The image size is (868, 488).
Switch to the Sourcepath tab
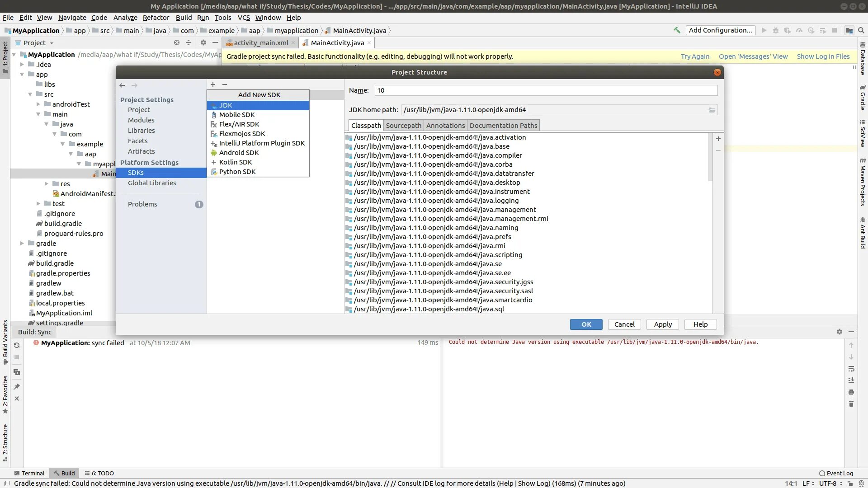(x=403, y=125)
